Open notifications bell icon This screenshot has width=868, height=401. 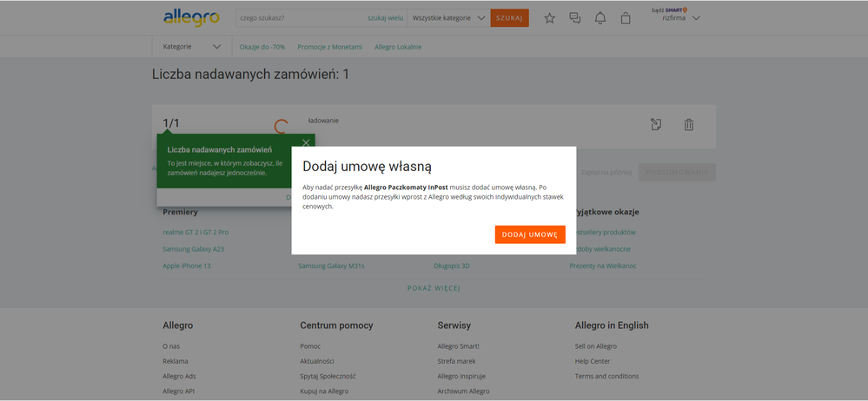click(600, 18)
